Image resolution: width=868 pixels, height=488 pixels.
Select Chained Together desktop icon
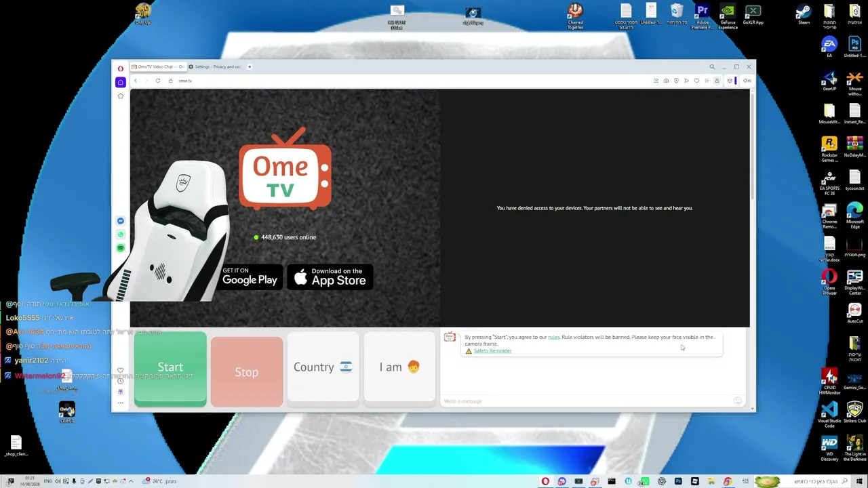[x=575, y=16]
